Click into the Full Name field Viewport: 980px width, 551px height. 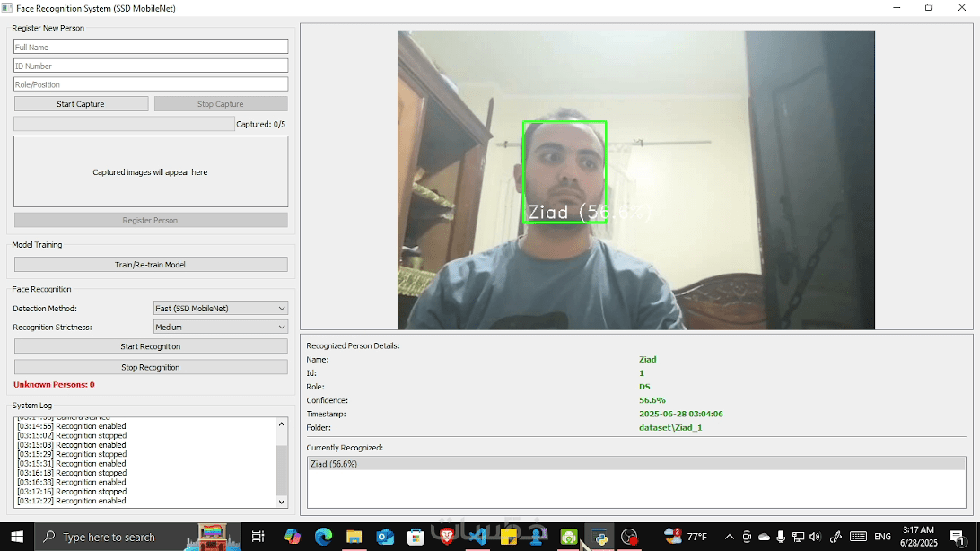click(151, 47)
